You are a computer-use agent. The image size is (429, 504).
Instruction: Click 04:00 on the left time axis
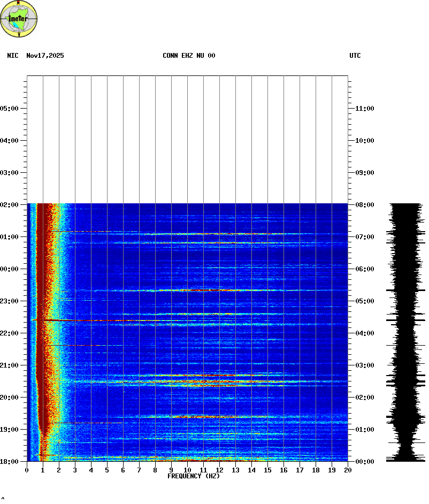tap(10, 141)
